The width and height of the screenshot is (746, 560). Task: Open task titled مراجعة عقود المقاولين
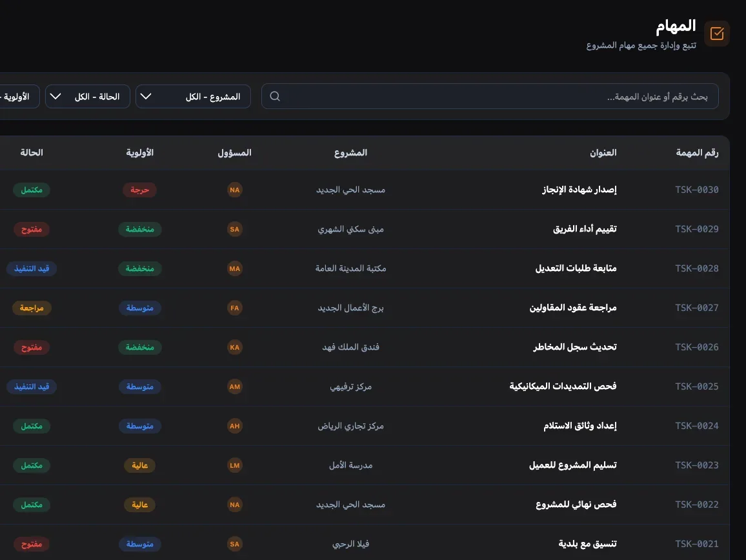coord(573,308)
